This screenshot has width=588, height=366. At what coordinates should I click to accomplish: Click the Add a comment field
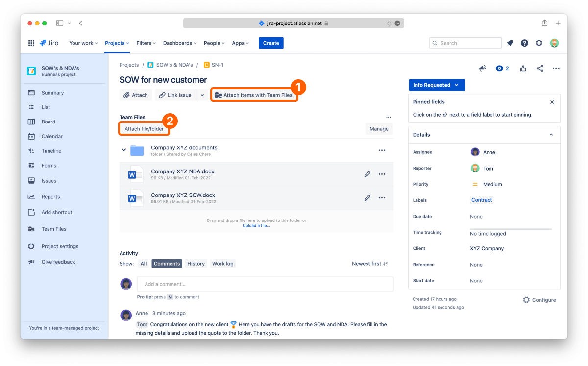265,284
